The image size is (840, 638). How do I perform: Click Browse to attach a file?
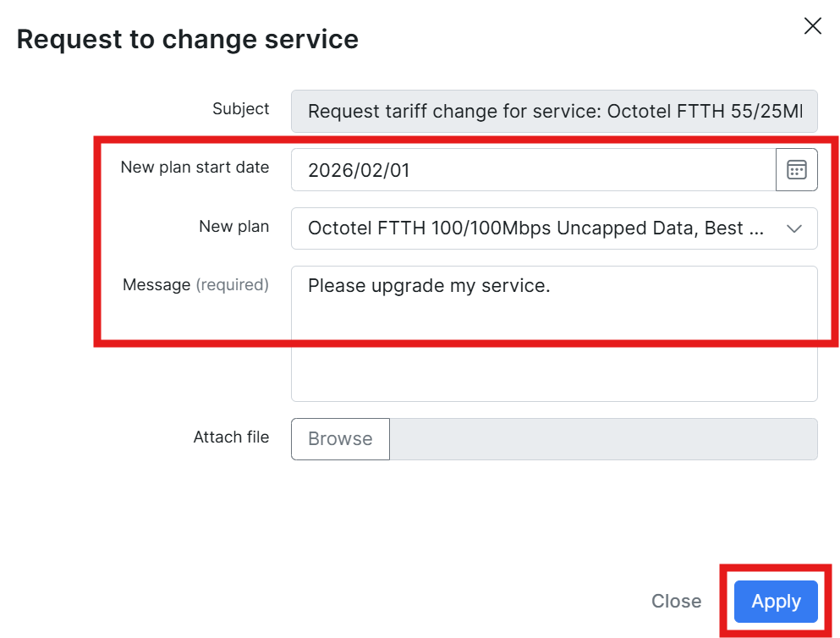tap(340, 439)
